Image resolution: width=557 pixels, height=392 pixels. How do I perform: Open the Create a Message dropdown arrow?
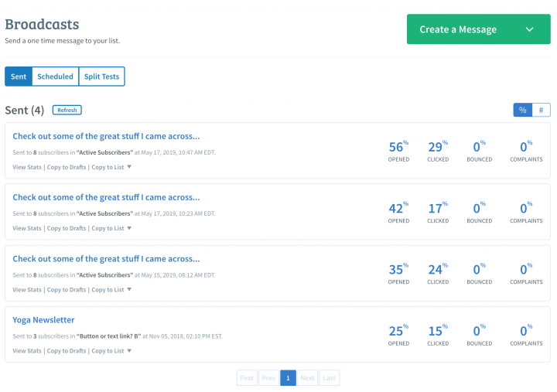tap(529, 29)
